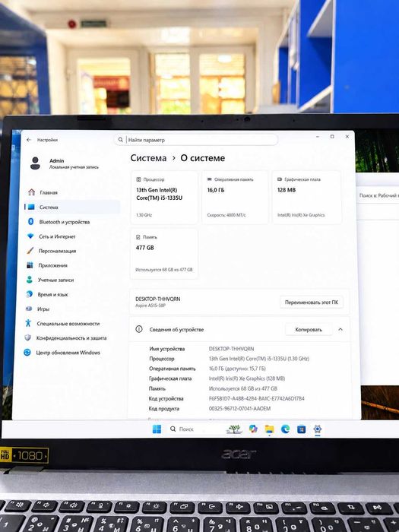399x532 pixels.
Task: Go back with Настройки arrow
Action: (x=29, y=140)
